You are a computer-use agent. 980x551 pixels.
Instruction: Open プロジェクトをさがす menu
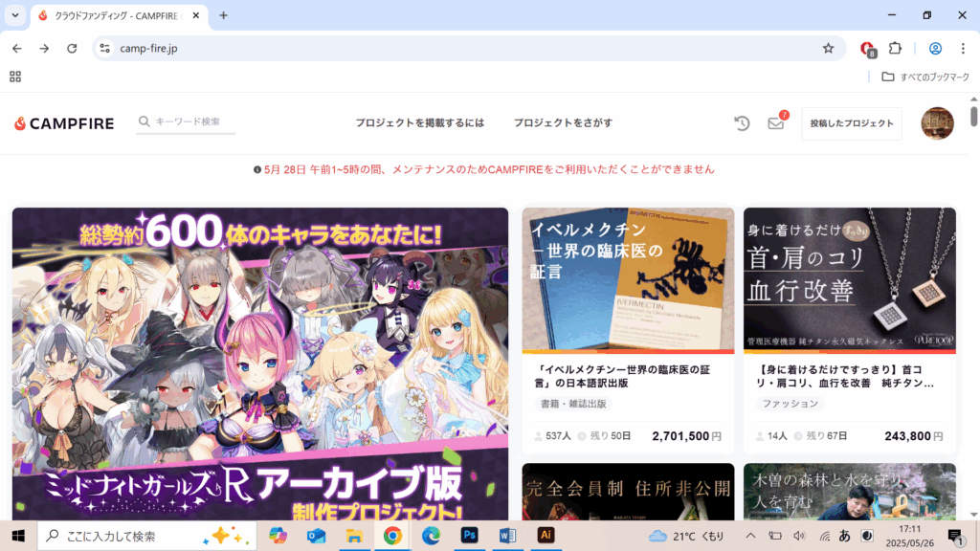coord(563,123)
